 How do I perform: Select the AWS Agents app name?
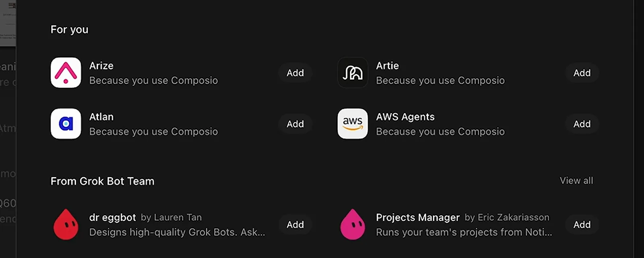(405, 117)
